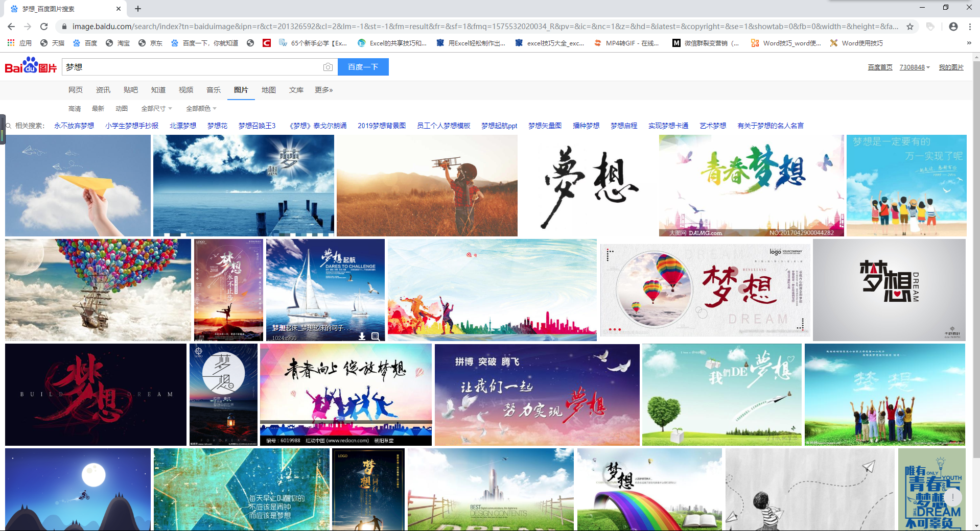Switch to 网页 search tab
The width and height of the screenshot is (980, 531).
pos(76,90)
